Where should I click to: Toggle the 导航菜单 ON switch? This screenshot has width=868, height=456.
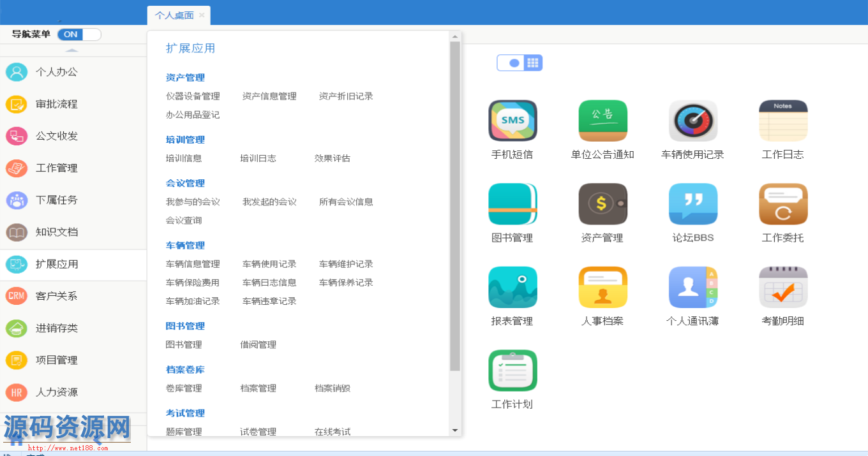pos(79,34)
